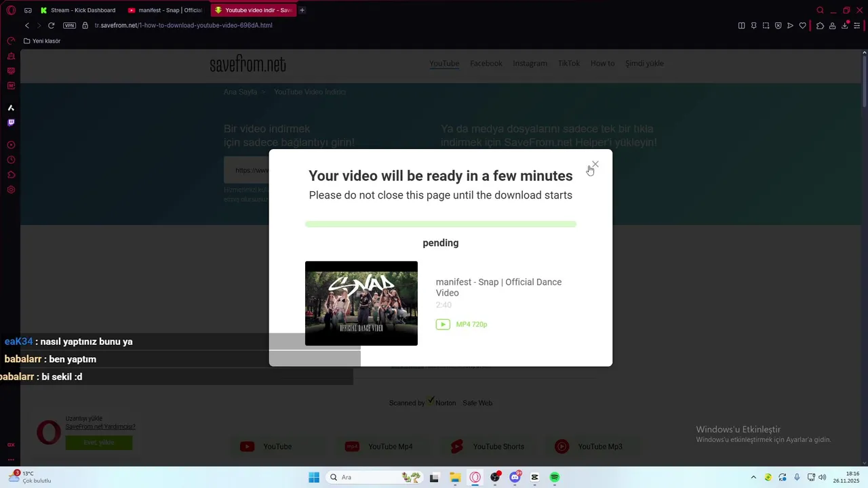
Task: Toggle the ad blocker shield icon
Action: click(x=778, y=25)
